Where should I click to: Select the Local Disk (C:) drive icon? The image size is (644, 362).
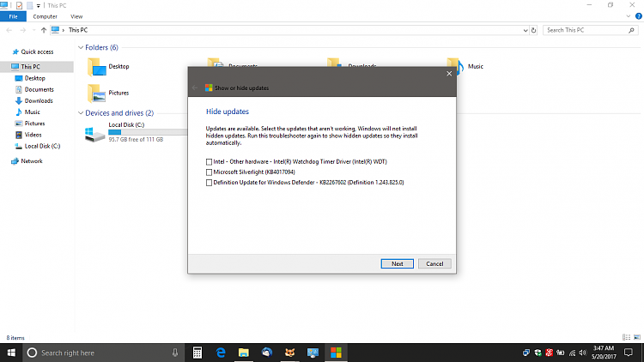[x=94, y=134]
